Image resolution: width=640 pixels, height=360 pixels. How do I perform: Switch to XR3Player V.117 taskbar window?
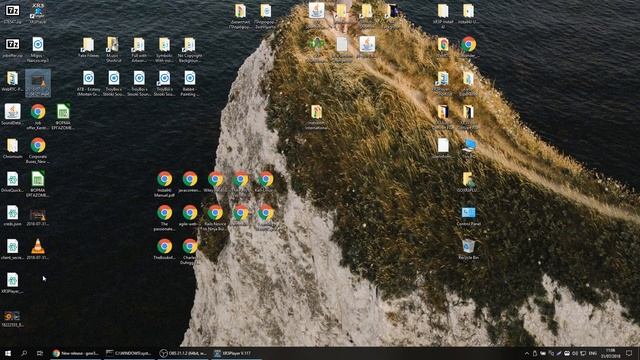(x=237, y=353)
